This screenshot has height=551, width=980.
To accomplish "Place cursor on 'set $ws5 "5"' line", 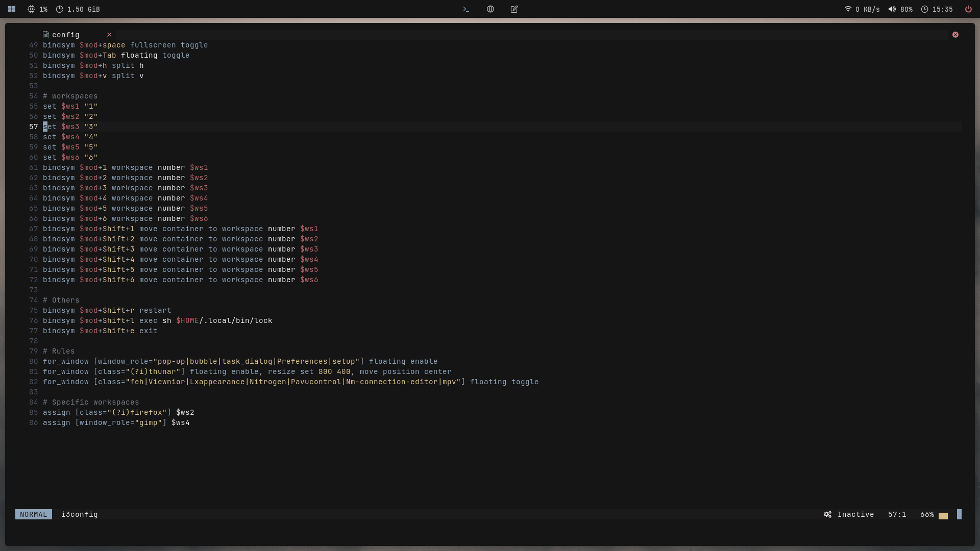I will (70, 147).
